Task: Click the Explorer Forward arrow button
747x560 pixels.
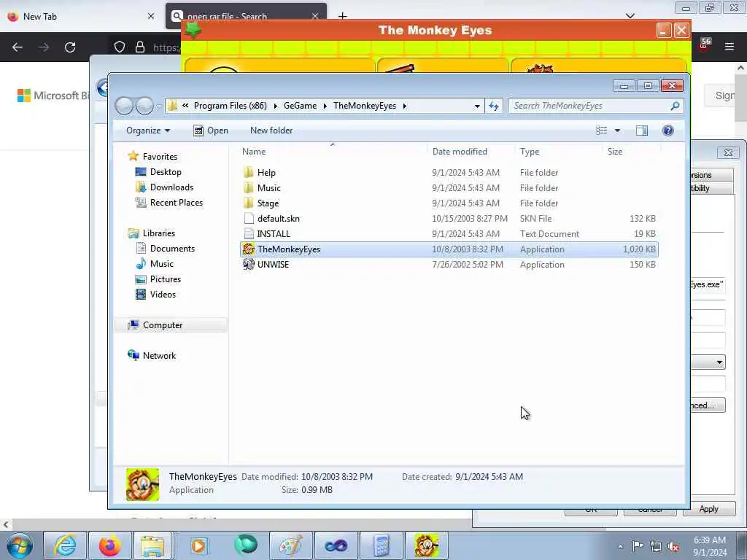Action: coord(144,106)
